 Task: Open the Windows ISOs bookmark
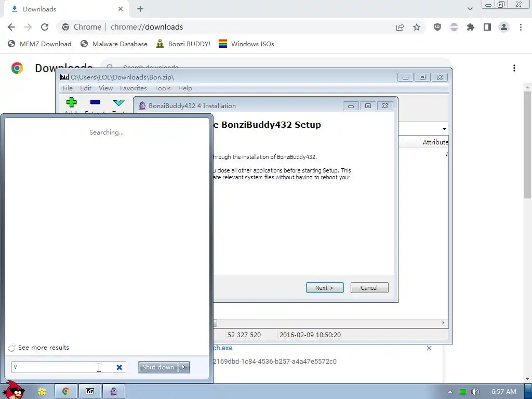point(246,44)
